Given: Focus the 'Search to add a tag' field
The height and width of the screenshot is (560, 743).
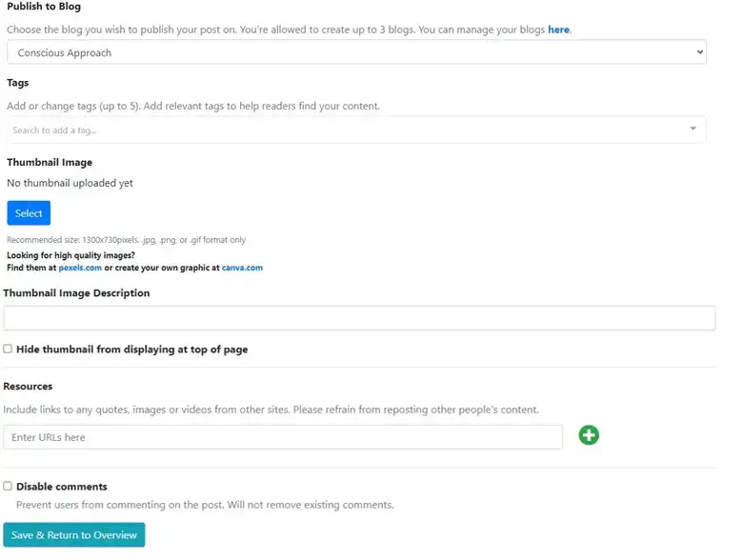Looking at the screenshot, I should coord(343,130).
